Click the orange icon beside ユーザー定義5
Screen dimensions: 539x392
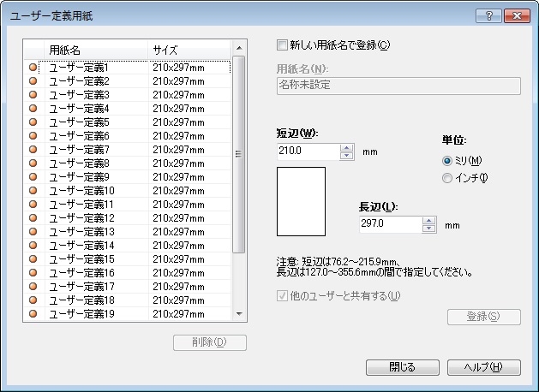coord(33,122)
